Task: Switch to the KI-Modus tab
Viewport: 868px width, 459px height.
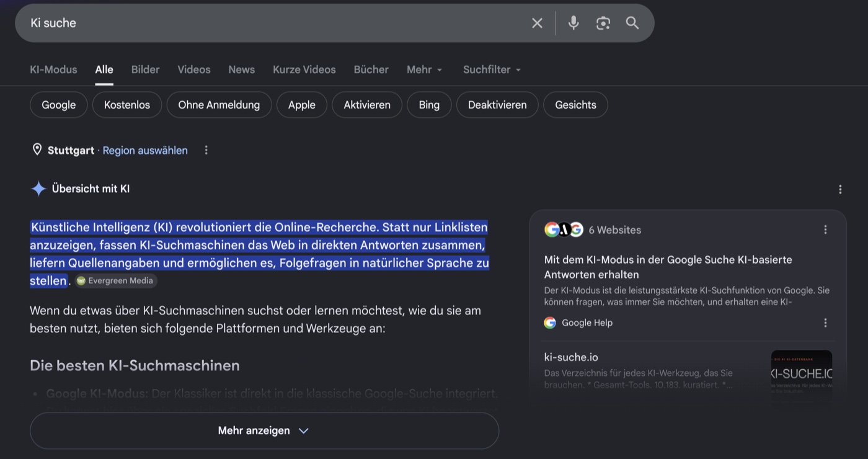Action: [53, 69]
